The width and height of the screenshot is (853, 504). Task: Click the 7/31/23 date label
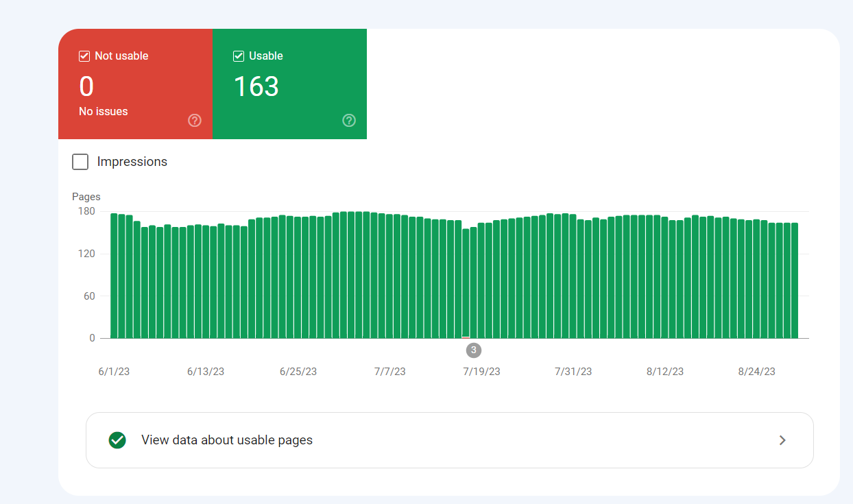point(573,372)
